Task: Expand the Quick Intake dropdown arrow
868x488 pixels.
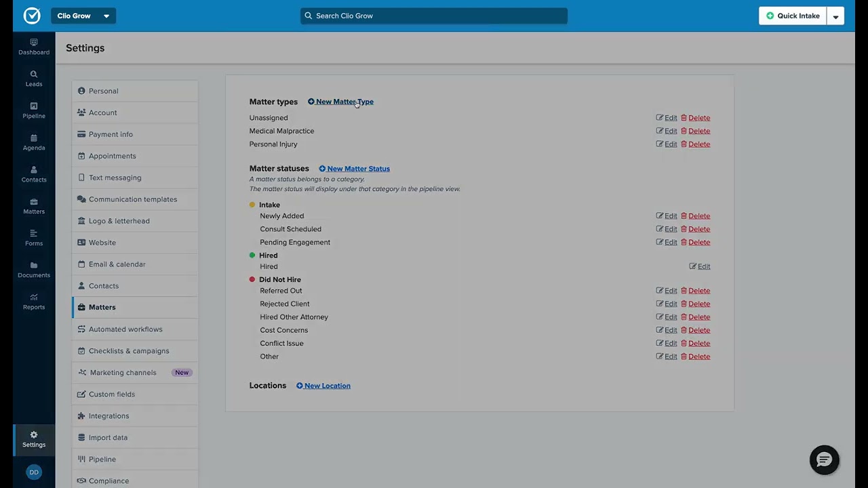Action: point(835,16)
